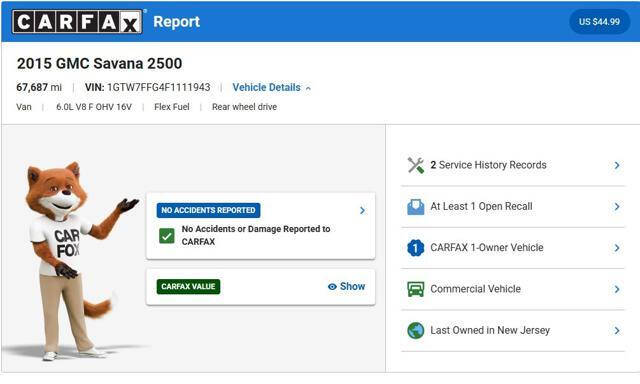Viewport: 640px width, 384px height.
Task: Expand the Open Recall row chevron
Action: coord(617,206)
